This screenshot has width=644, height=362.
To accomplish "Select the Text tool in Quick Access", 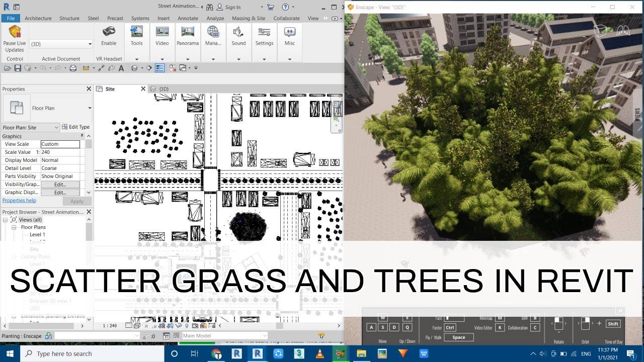I will coord(121,68).
